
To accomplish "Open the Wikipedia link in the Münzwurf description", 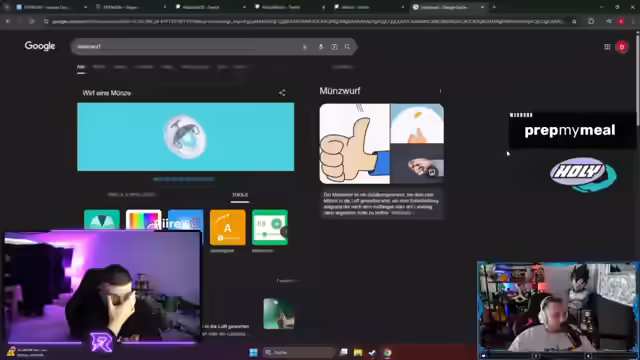I will click(x=402, y=213).
